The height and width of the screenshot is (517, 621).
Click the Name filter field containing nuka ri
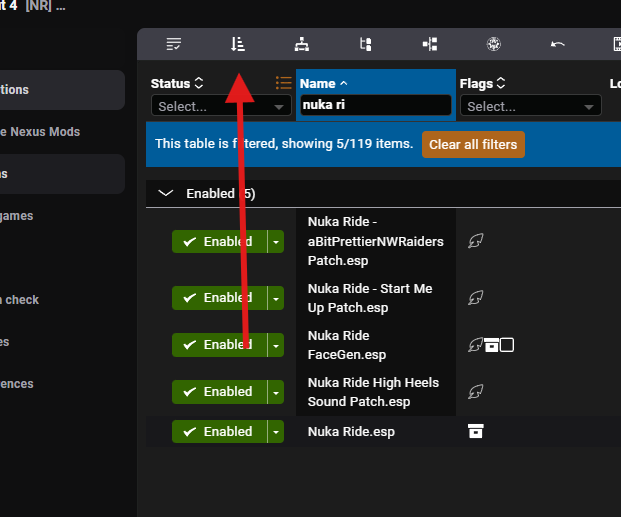pyautogui.click(x=375, y=105)
